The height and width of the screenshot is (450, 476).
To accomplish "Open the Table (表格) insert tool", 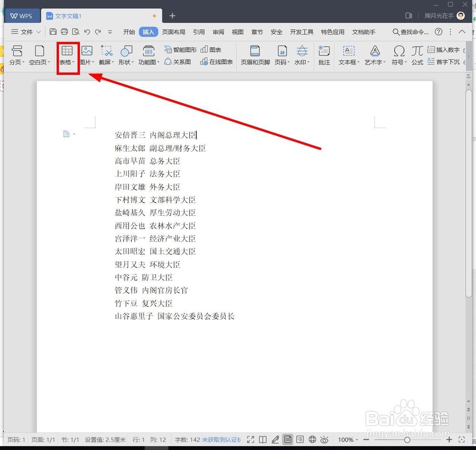I will [x=67, y=55].
